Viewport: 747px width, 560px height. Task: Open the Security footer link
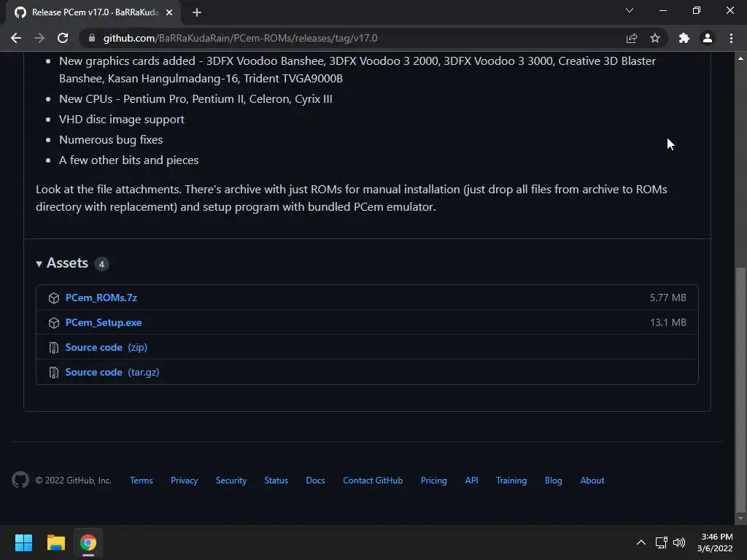coord(231,481)
